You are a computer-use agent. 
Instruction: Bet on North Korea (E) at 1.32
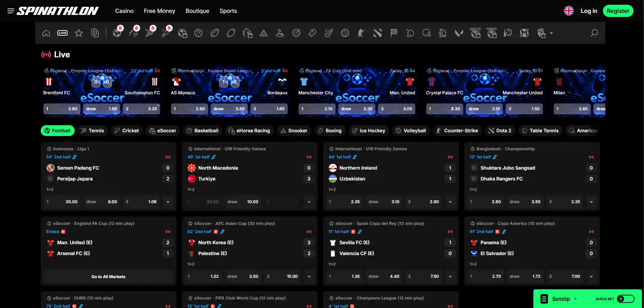tap(204, 276)
